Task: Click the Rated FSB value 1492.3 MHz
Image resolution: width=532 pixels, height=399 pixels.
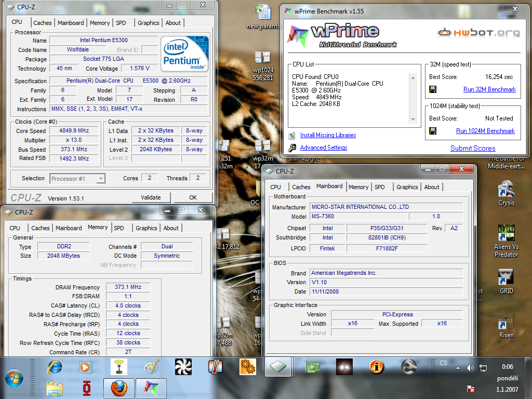Action: (74, 158)
